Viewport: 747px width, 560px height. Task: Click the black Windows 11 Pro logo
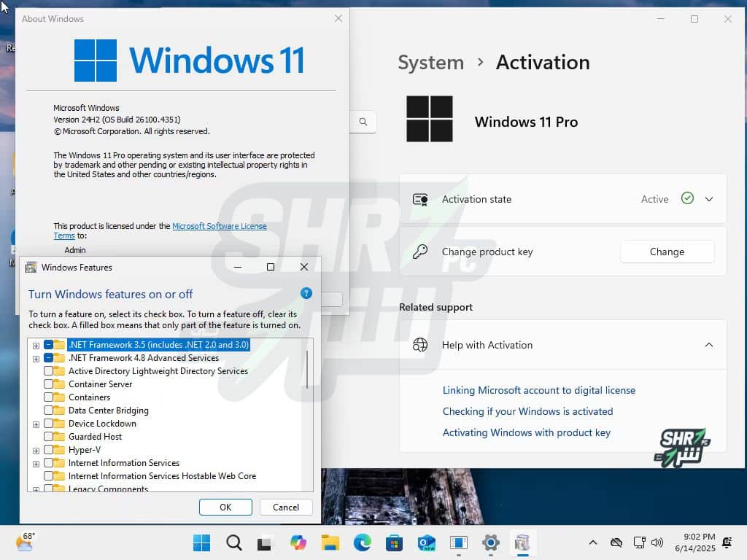[429, 119]
